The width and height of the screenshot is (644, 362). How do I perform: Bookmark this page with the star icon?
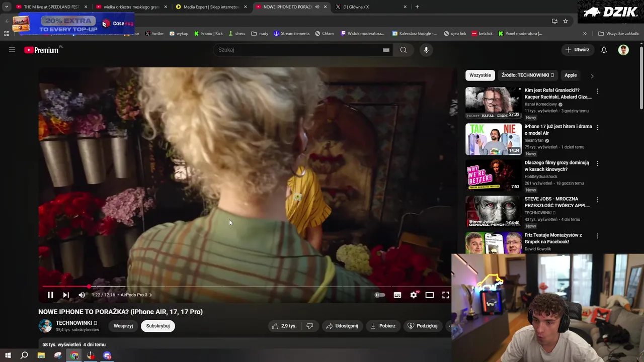[566, 21]
